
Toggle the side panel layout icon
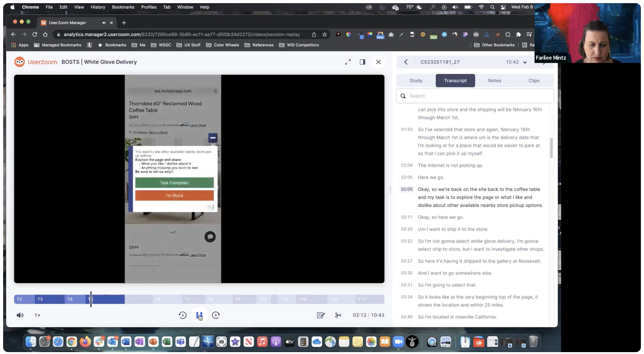coord(362,62)
